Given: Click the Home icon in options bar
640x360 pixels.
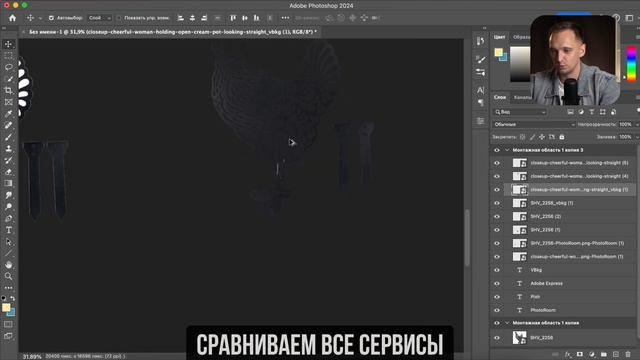Looking at the screenshot, I should coord(13,18).
